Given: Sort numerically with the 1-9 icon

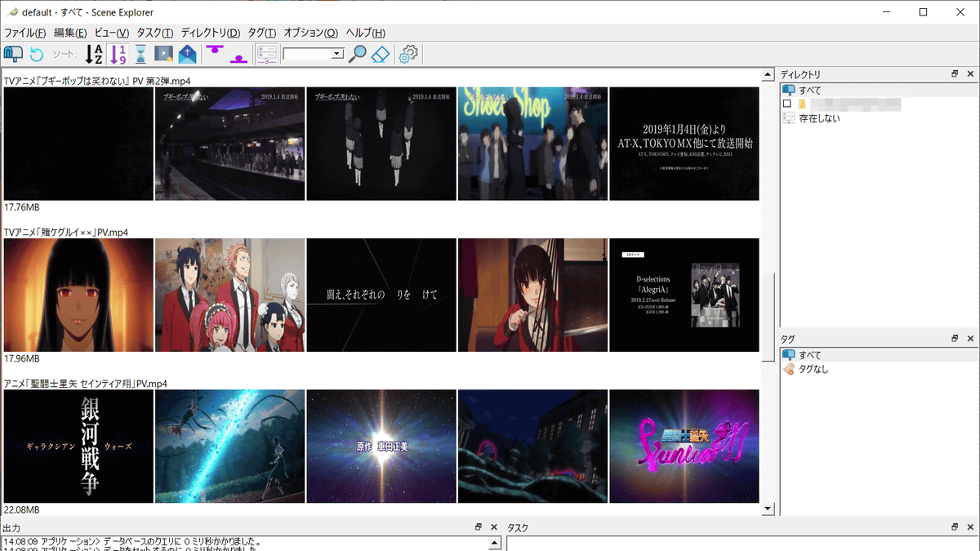Looking at the screenshot, I should tap(118, 55).
